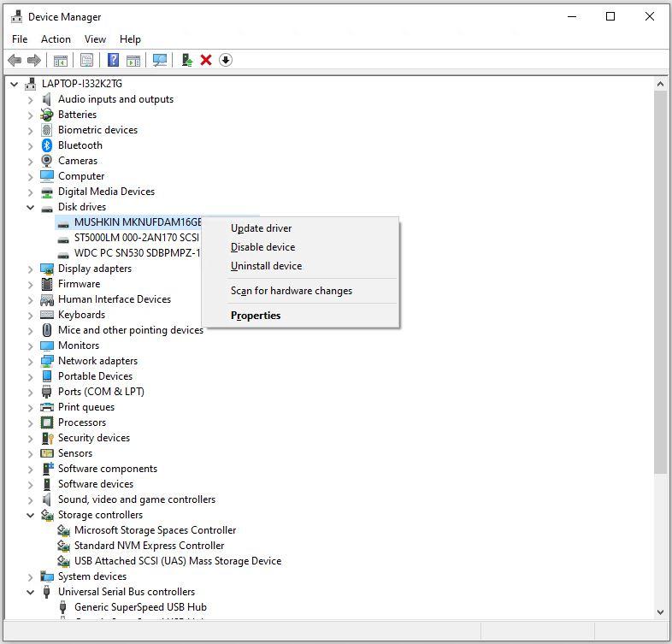
Task: Expand the Display adapters category
Action: [31, 269]
